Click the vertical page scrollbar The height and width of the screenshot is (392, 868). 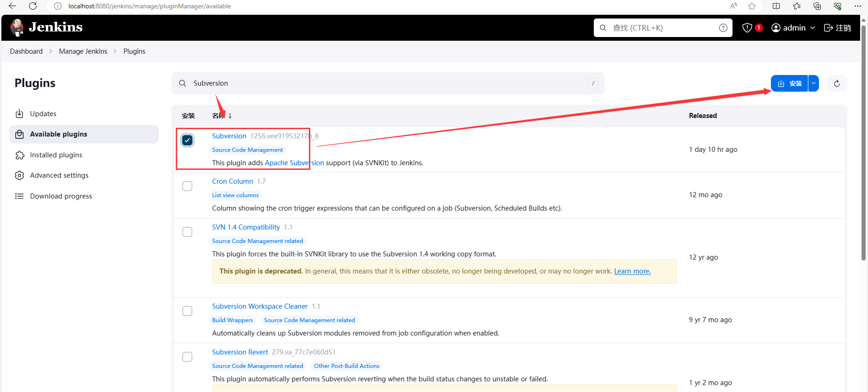point(863,143)
